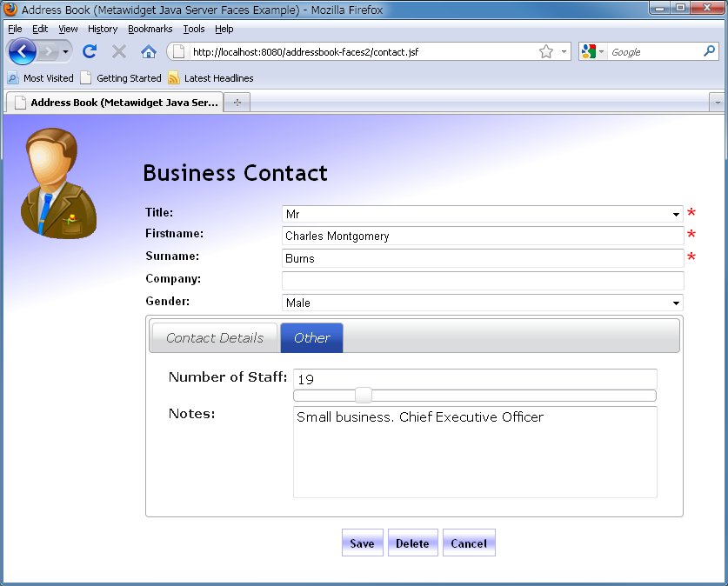
Task: Switch to the Contact Details tab
Action: (213, 336)
